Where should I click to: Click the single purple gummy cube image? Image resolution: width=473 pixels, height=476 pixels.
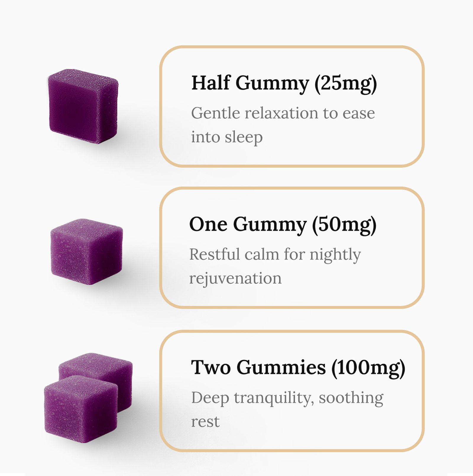86,252
